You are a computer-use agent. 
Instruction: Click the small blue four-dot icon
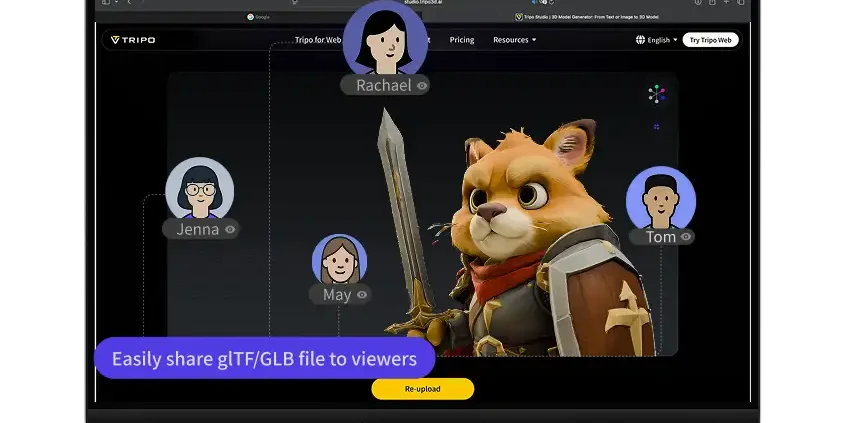pyautogui.click(x=656, y=127)
